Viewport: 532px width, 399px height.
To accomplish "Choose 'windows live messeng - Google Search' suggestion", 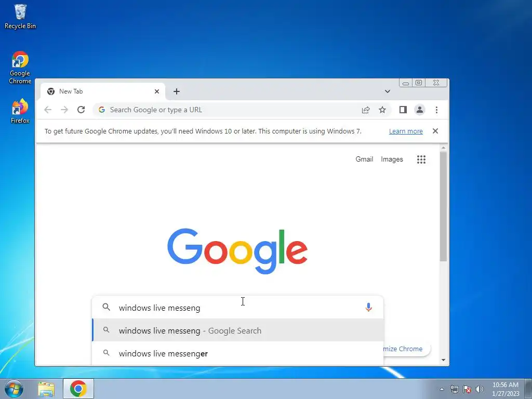I will [x=238, y=330].
